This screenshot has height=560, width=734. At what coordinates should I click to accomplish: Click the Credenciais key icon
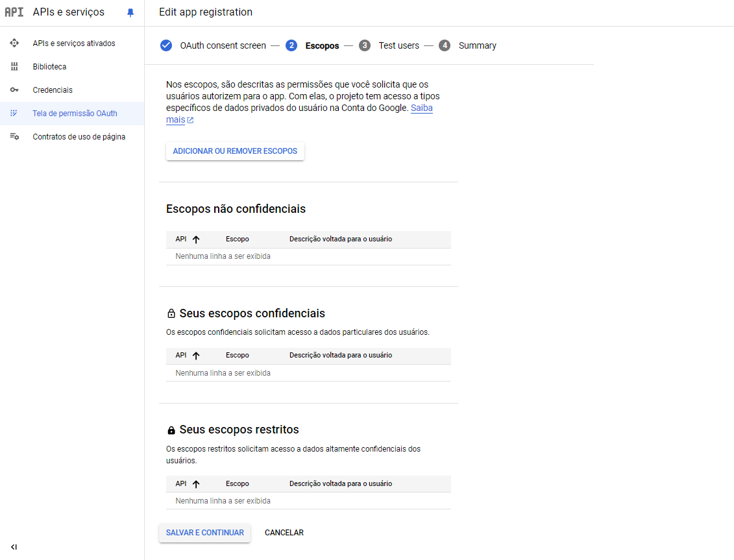[x=14, y=90]
